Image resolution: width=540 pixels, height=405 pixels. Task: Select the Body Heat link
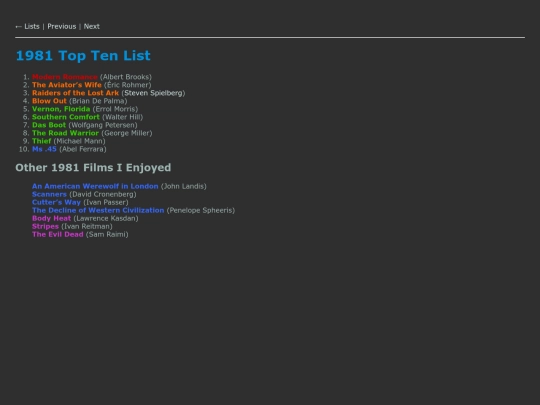coord(51,218)
